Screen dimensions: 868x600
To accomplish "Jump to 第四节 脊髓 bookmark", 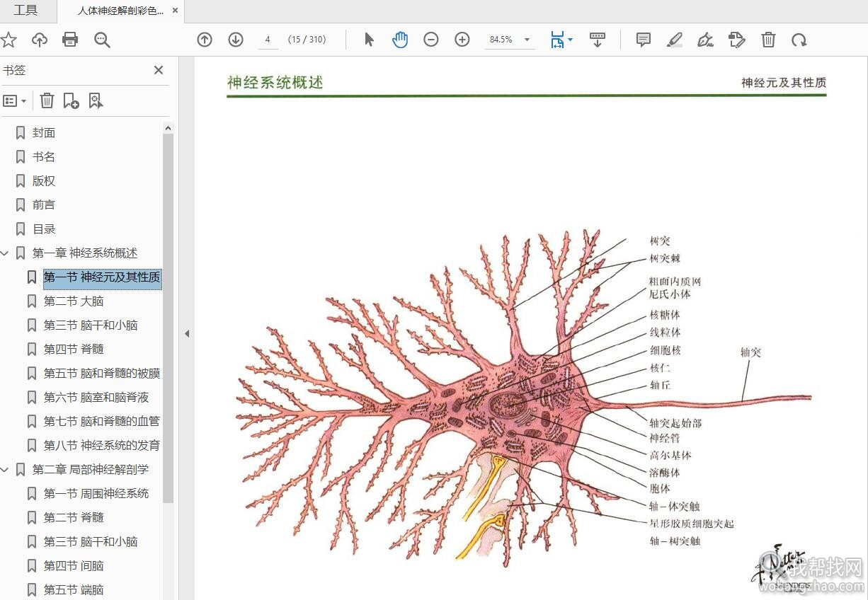I will [74, 350].
